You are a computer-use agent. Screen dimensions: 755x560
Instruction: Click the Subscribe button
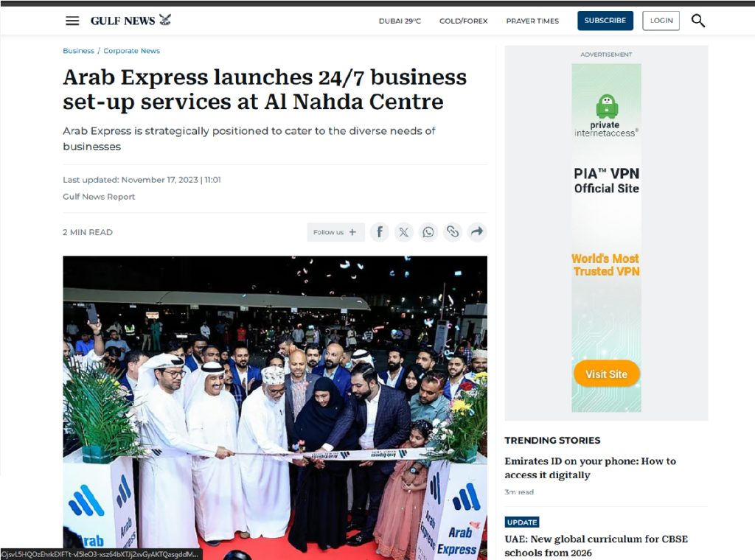coord(605,21)
